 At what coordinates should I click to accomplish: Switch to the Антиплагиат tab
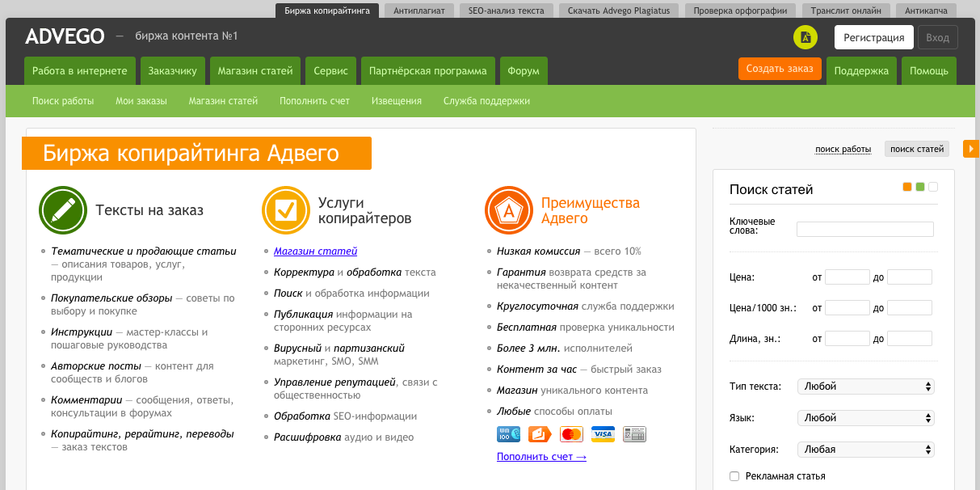click(418, 11)
